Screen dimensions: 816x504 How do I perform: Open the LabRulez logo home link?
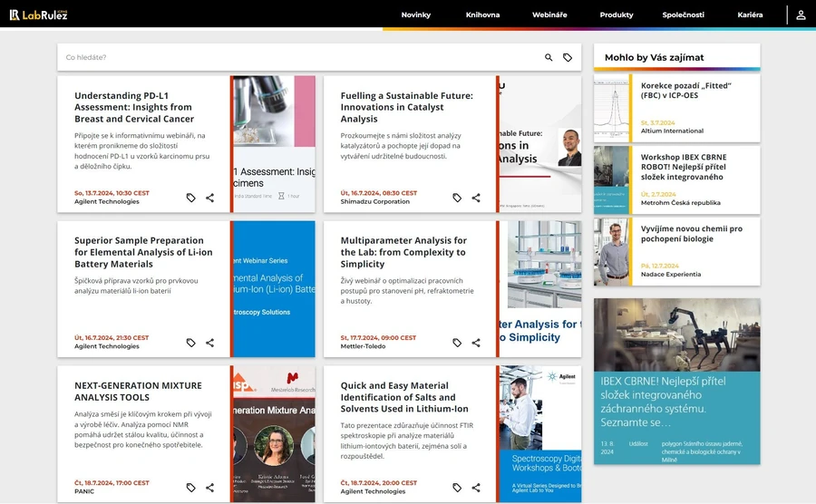(x=38, y=15)
